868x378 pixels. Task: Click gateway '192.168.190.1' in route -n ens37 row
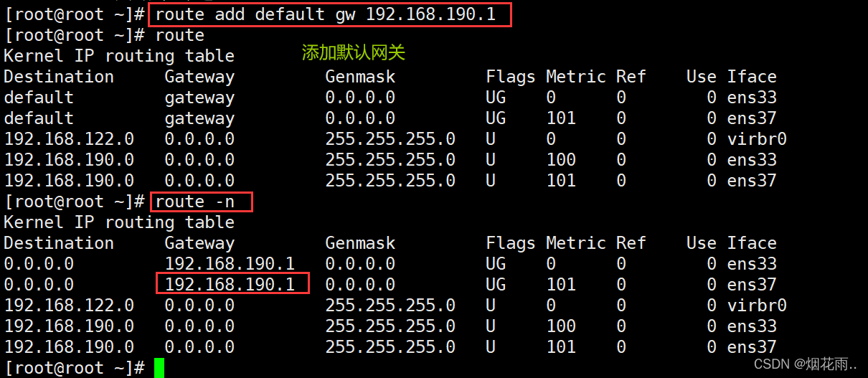pyautogui.click(x=230, y=285)
